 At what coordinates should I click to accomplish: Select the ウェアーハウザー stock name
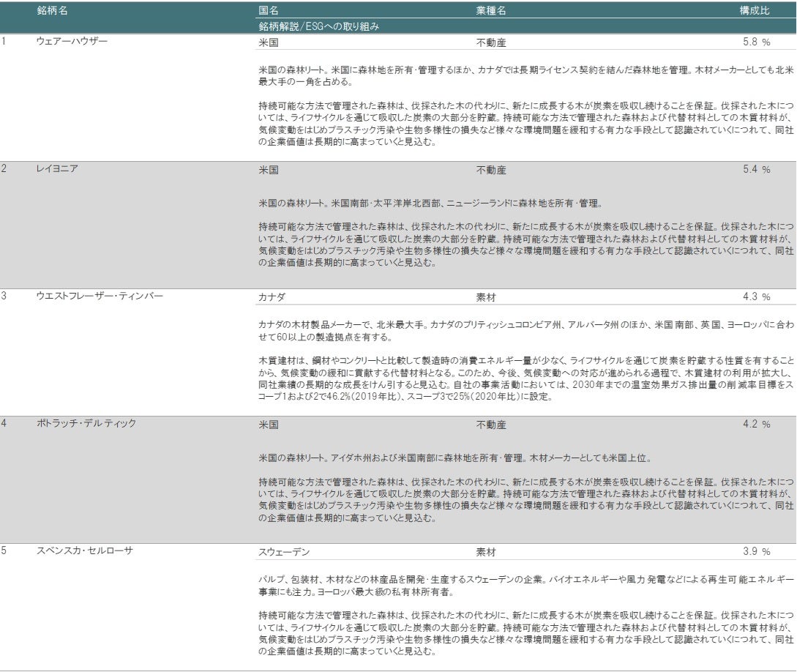pos(72,42)
